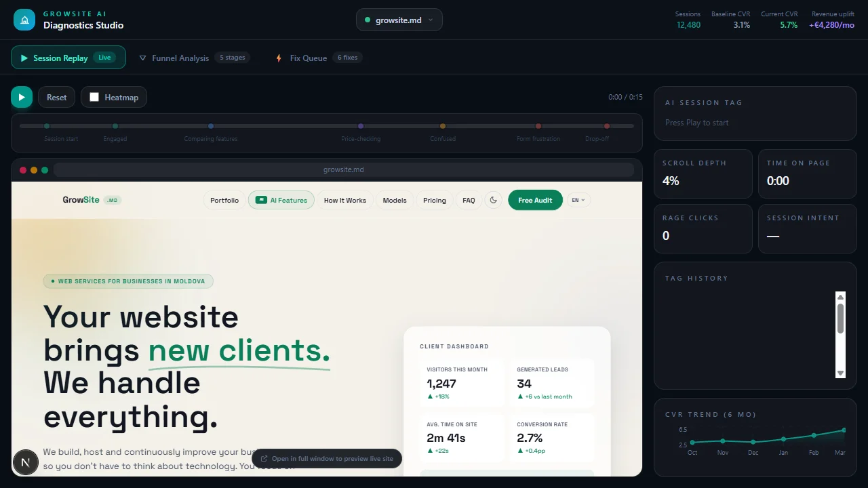Click the Reset button

57,97
